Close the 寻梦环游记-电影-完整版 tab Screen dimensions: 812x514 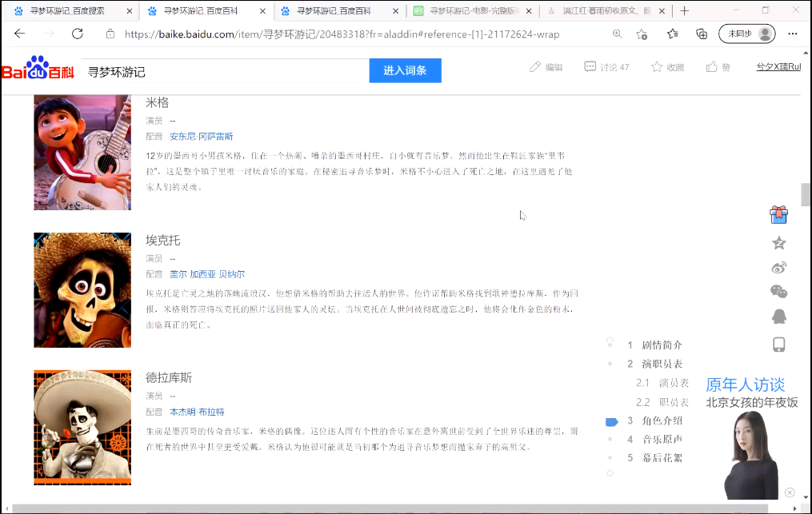point(529,11)
